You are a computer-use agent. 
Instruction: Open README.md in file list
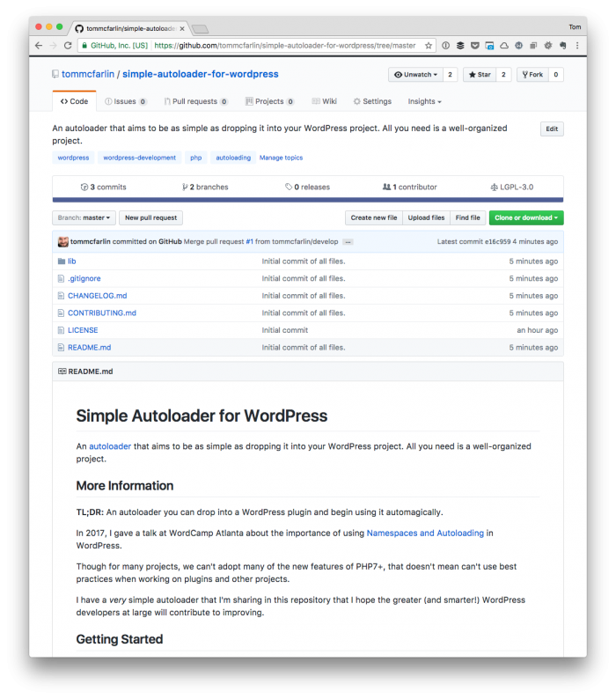click(x=89, y=348)
